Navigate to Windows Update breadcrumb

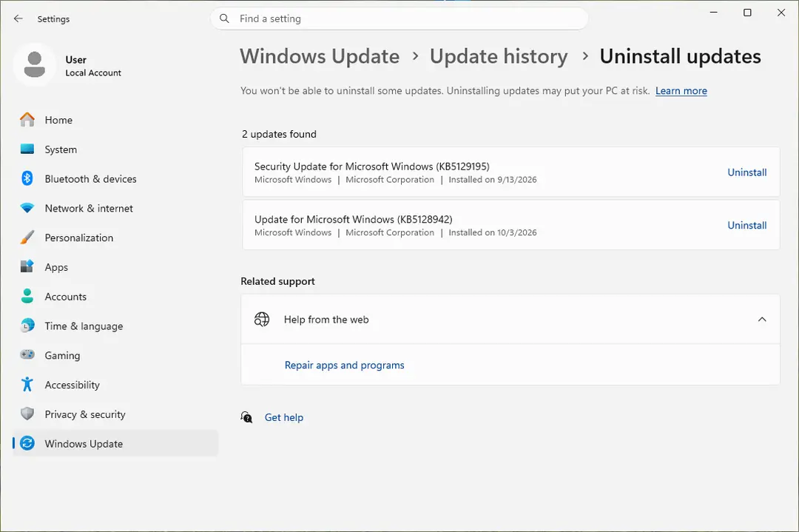(x=320, y=56)
